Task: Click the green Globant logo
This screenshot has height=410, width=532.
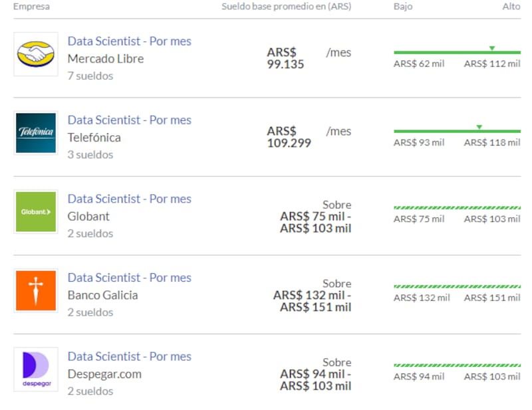Action: click(36, 212)
